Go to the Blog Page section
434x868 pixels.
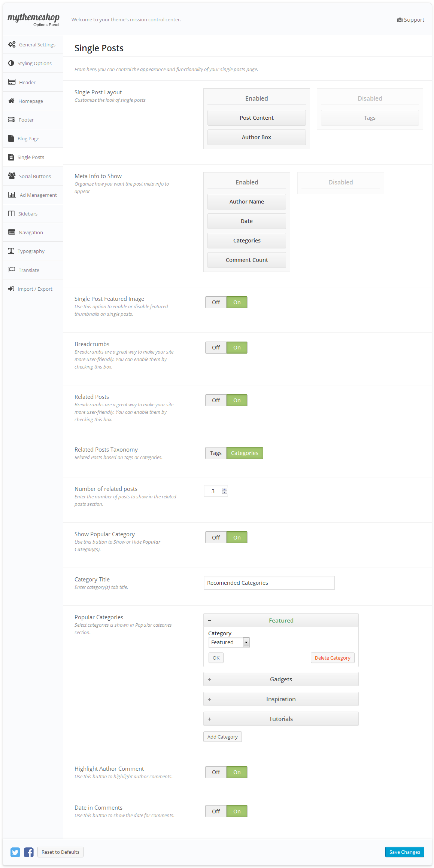(28, 138)
